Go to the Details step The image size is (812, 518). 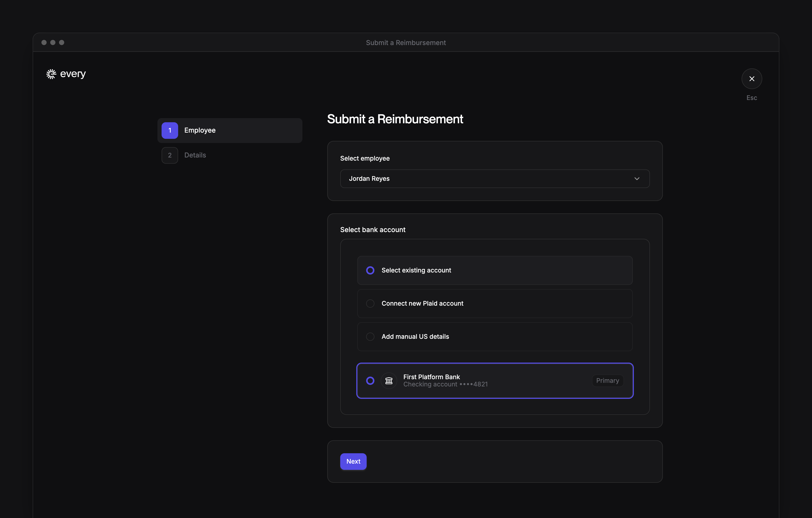[x=230, y=155]
